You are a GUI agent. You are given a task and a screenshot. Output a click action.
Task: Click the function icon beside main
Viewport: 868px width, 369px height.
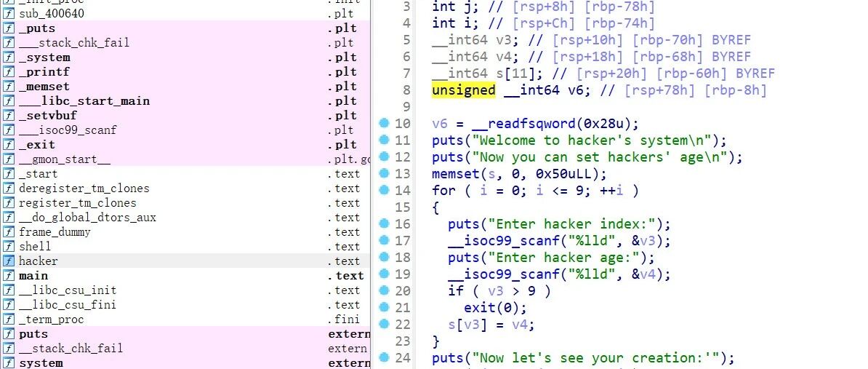[x=8, y=276]
